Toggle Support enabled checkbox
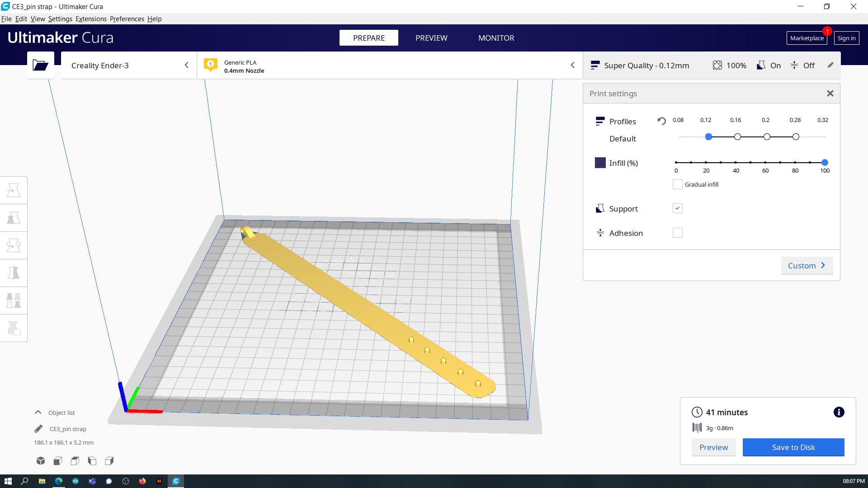 pyautogui.click(x=677, y=208)
